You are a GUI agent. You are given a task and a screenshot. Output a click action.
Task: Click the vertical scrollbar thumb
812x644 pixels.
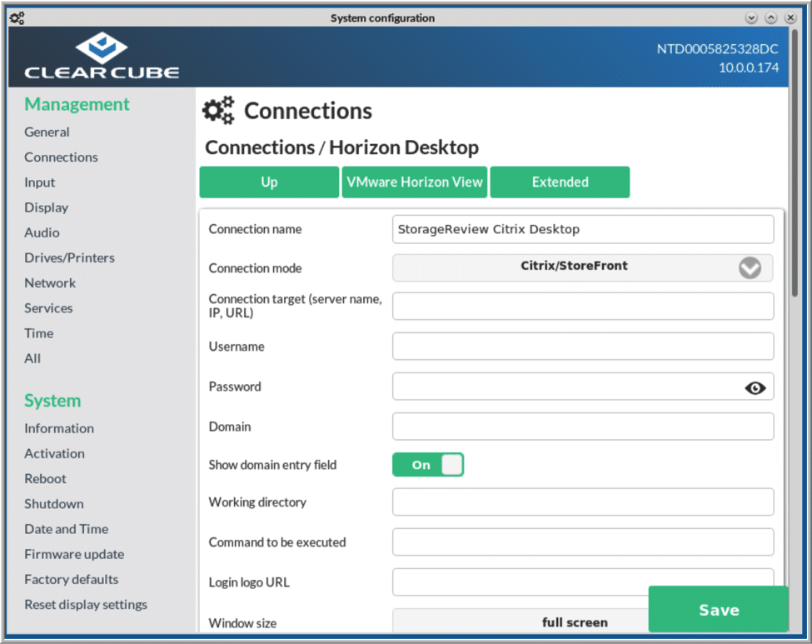795,162
